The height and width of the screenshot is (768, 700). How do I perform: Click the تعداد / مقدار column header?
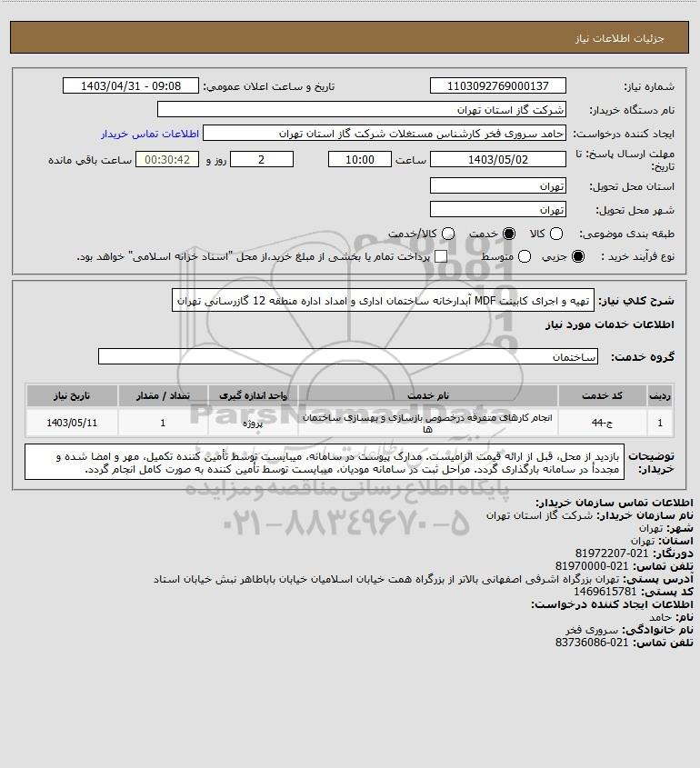point(163,395)
